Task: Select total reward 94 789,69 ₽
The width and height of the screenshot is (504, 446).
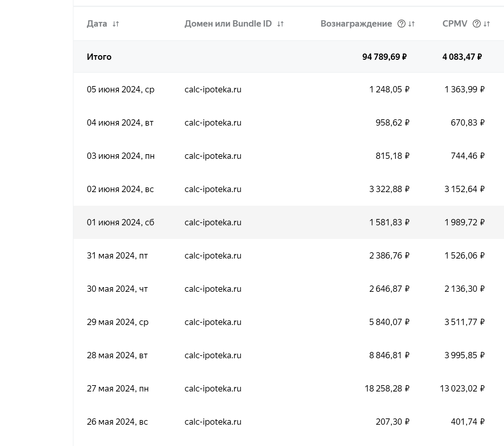Action: coord(385,57)
